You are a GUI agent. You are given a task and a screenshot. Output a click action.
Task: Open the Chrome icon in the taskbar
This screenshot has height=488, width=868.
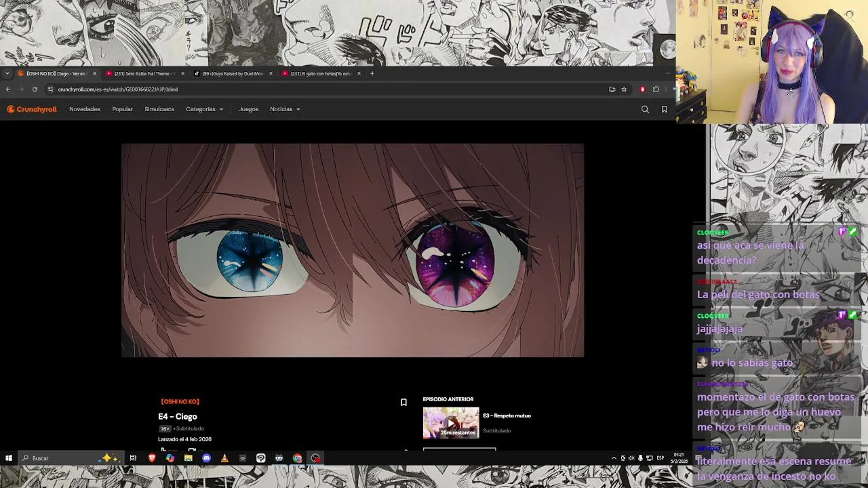click(297, 458)
